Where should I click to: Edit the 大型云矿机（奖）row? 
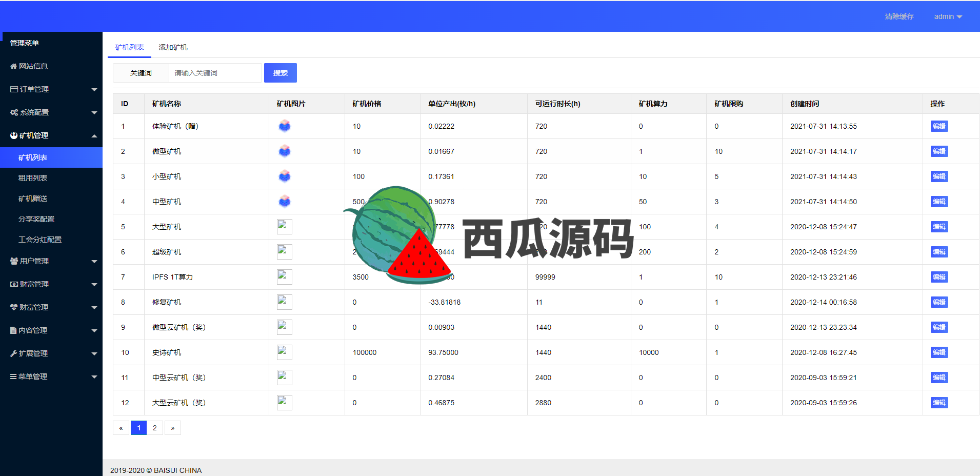coord(939,403)
